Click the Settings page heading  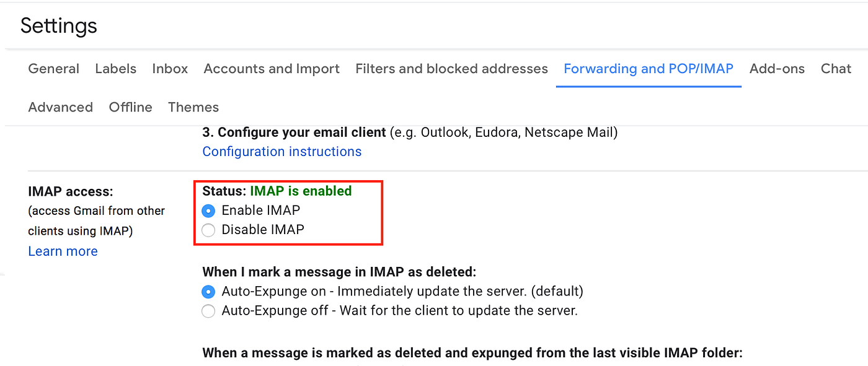59,26
